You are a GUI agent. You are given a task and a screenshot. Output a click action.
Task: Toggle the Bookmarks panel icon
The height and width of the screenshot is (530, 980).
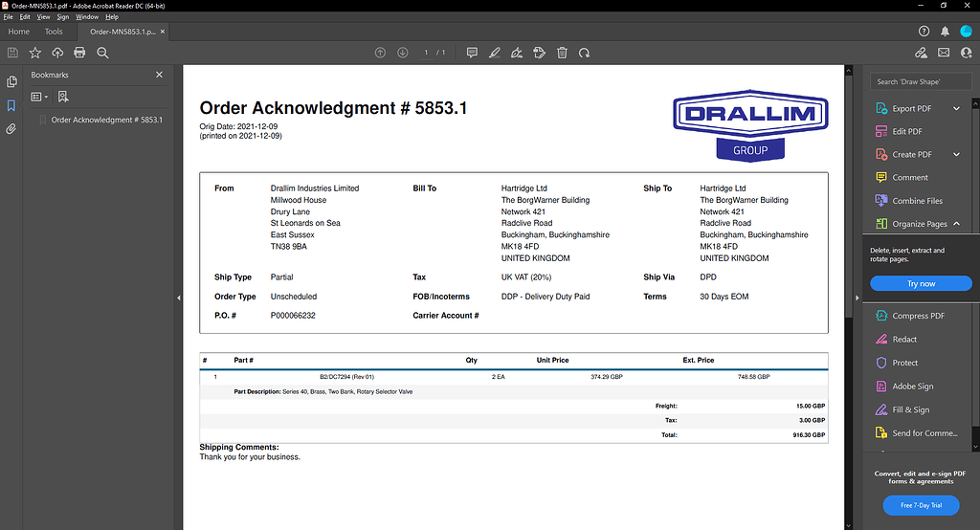point(11,105)
